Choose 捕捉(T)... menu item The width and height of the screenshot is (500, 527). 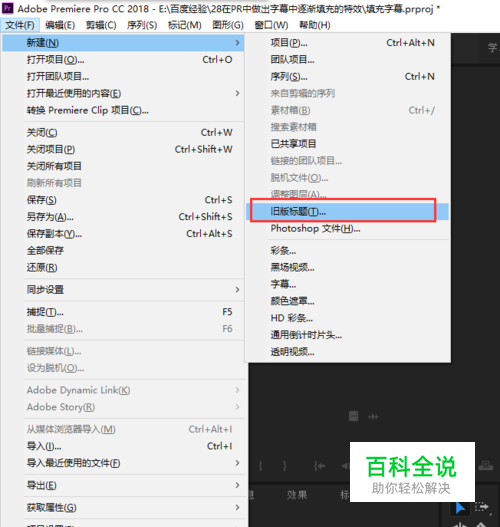(123, 312)
